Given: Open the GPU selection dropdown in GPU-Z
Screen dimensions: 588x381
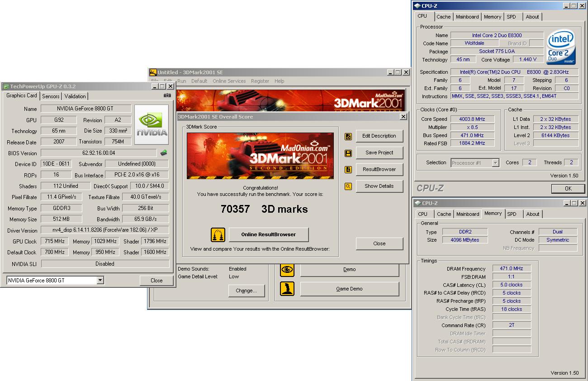Looking at the screenshot, I should [100, 281].
